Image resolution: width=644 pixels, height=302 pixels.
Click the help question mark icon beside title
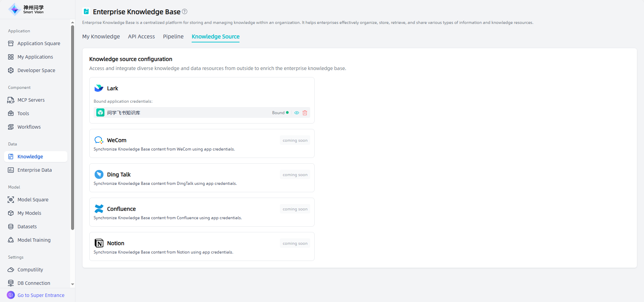pyautogui.click(x=185, y=11)
